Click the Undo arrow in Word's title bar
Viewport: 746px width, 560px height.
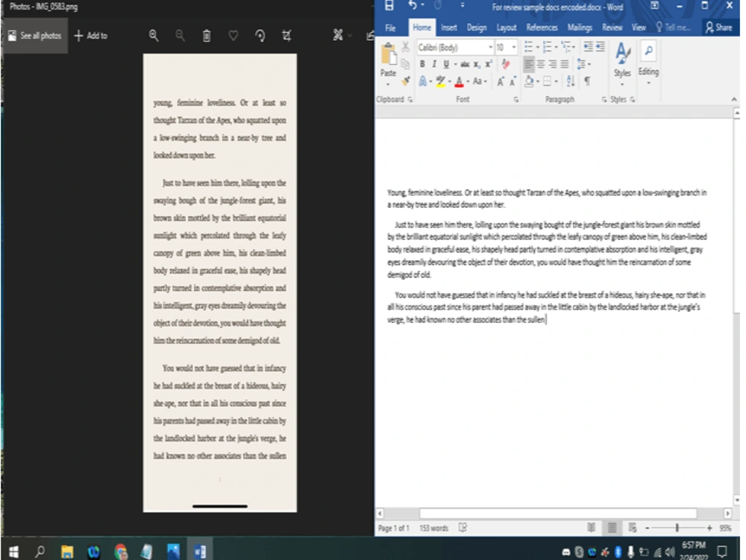pyautogui.click(x=413, y=5)
